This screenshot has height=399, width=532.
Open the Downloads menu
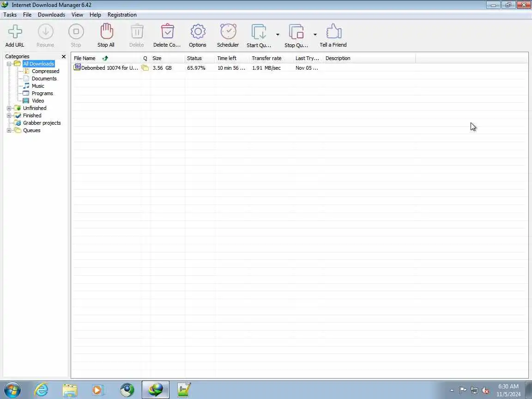[x=52, y=15]
